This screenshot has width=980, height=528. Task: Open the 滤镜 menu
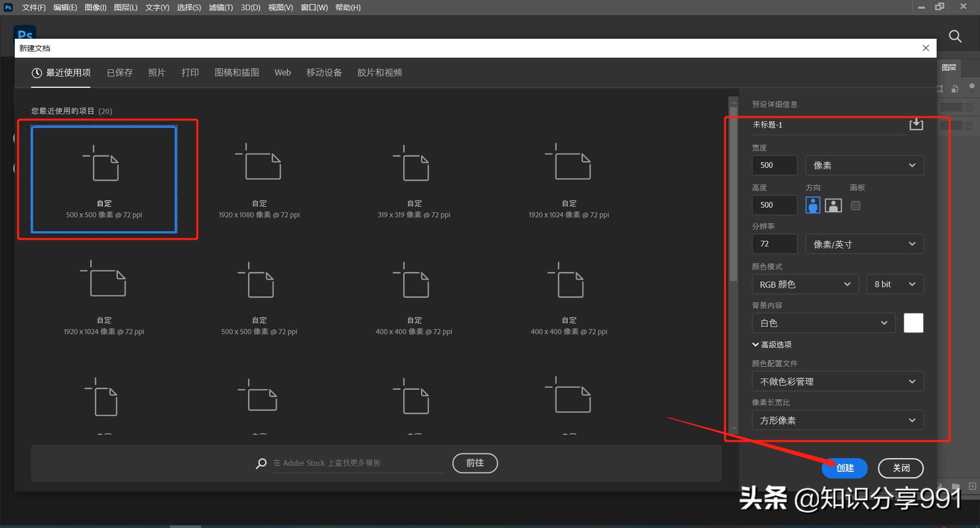[x=220, y=7]
